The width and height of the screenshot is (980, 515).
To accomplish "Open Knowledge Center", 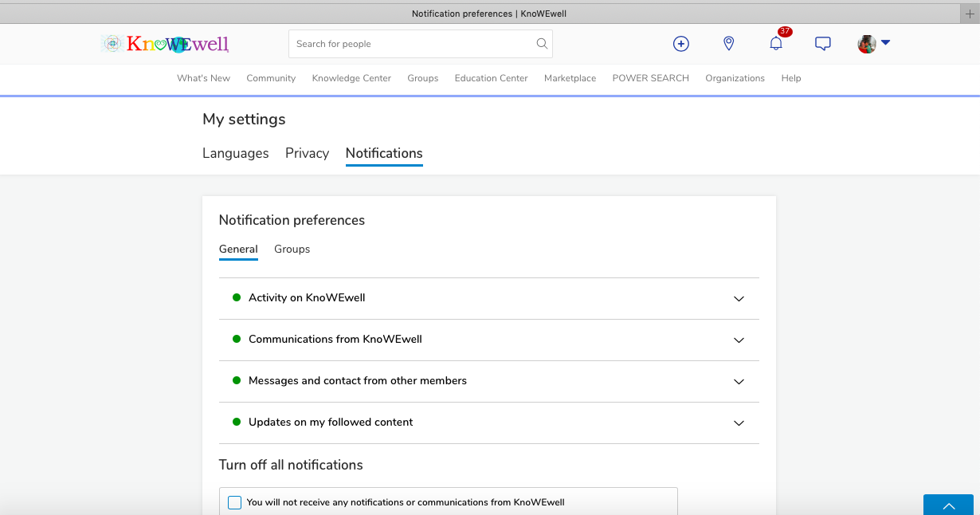I will point(351,78).
